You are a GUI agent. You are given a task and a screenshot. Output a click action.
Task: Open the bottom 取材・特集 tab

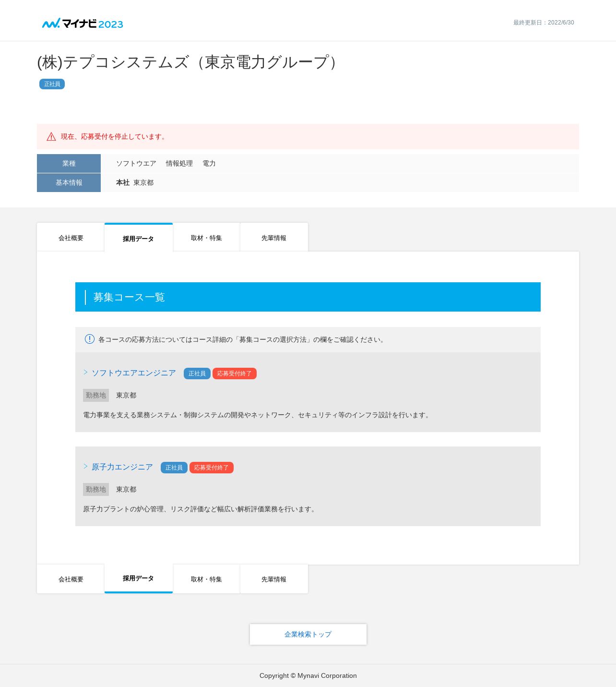206,579
